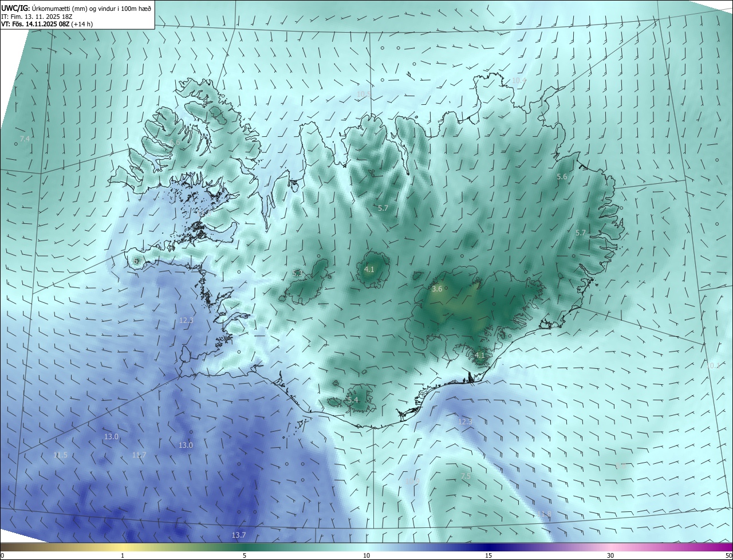Screen dimensions: 733x560
Task: Click the 5.3 value label beside Langjökull glacier
Action: (297, 274)
